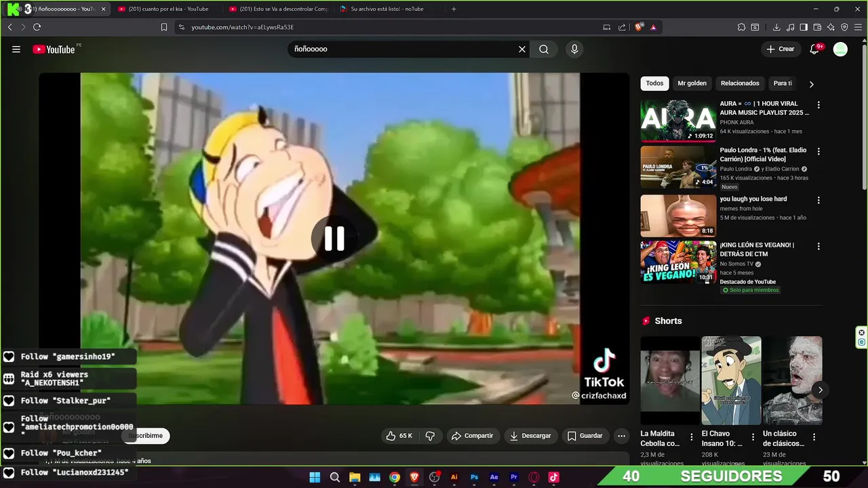Bookmark this page in address bar

(x=164, y=27)
